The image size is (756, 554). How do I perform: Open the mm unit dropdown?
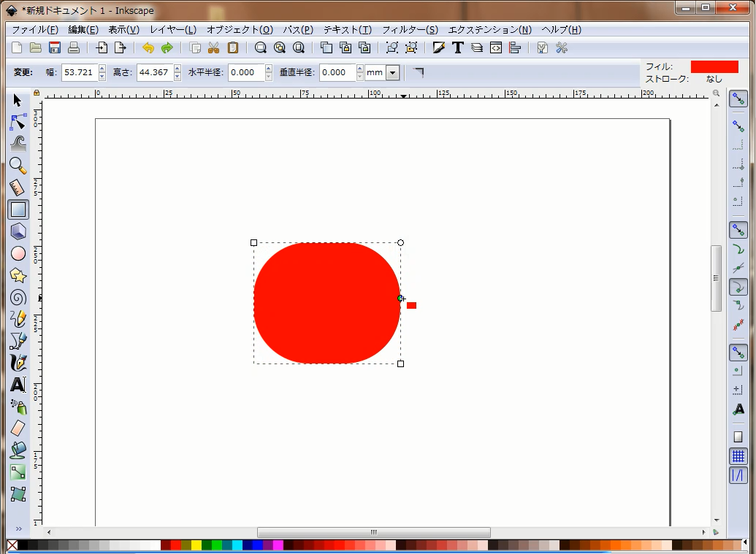click(392, 73)
